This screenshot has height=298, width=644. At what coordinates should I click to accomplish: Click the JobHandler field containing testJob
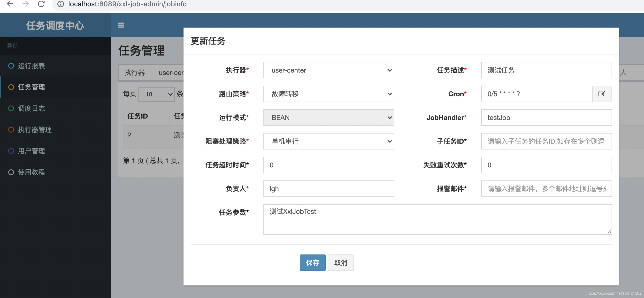tap(546, 117)
